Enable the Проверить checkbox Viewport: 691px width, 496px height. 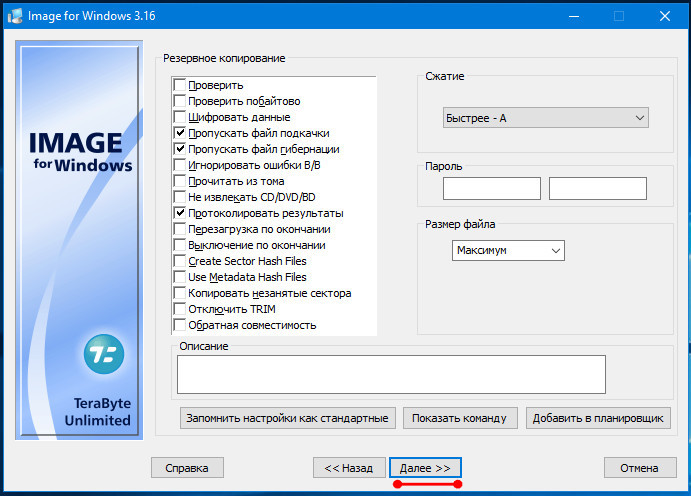[x=179, y=85]
